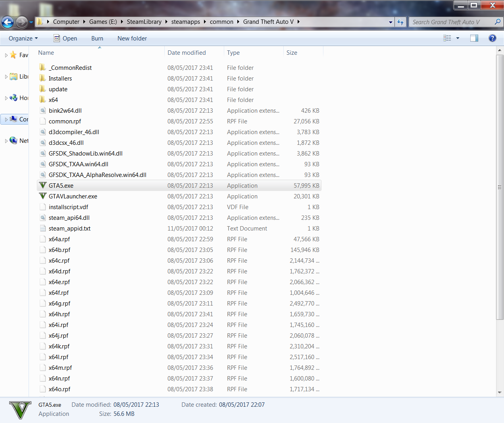
Task: Click the search magnifier icon
Action: [498, 22]
